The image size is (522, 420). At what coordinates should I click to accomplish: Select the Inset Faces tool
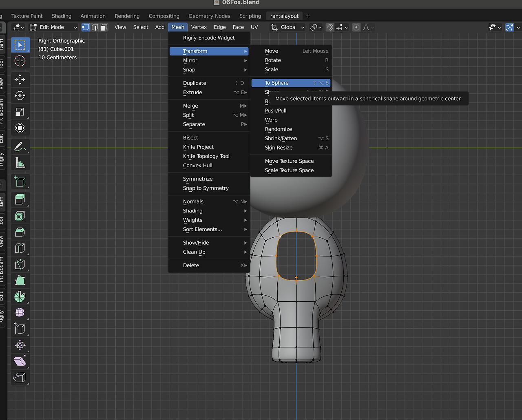click(20, 216)
